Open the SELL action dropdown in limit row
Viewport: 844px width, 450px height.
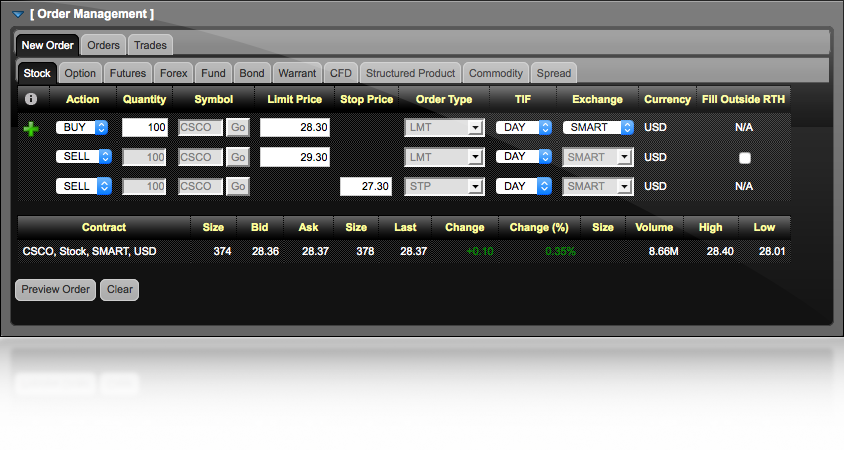(x=83, y=157)
